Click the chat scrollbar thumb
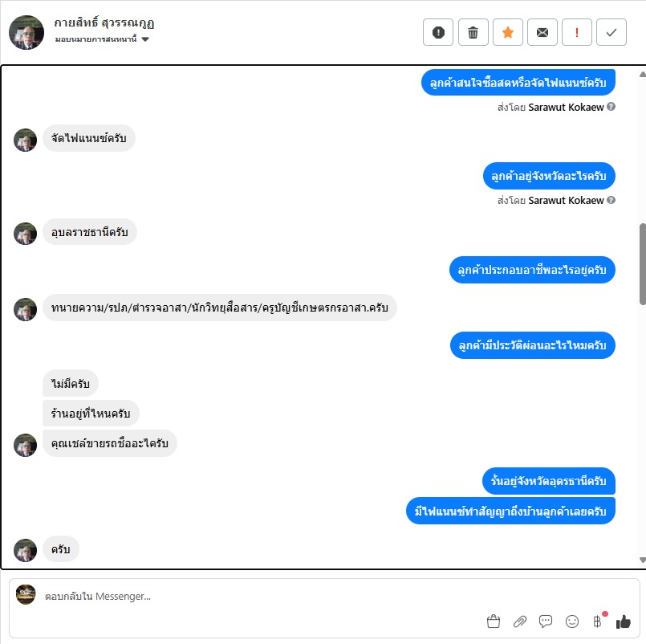Viewport: 646px width, 644px height. (x=642, y=264)
